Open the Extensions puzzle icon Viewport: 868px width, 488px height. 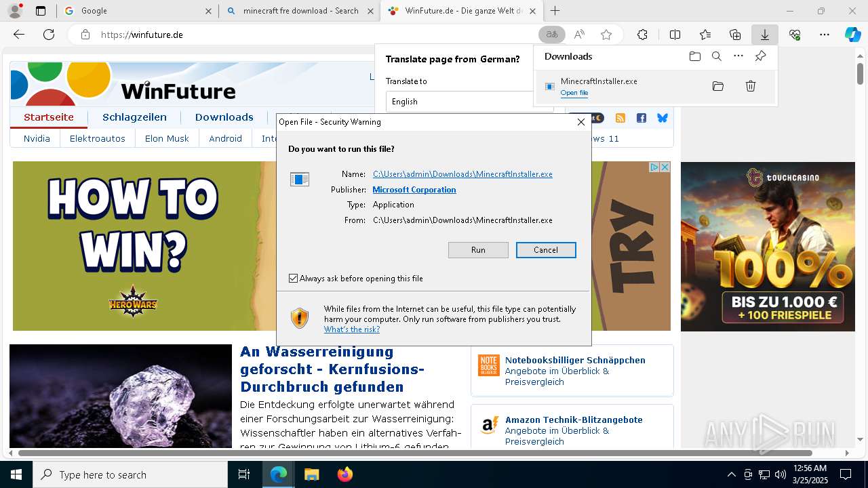pos(642,35)
